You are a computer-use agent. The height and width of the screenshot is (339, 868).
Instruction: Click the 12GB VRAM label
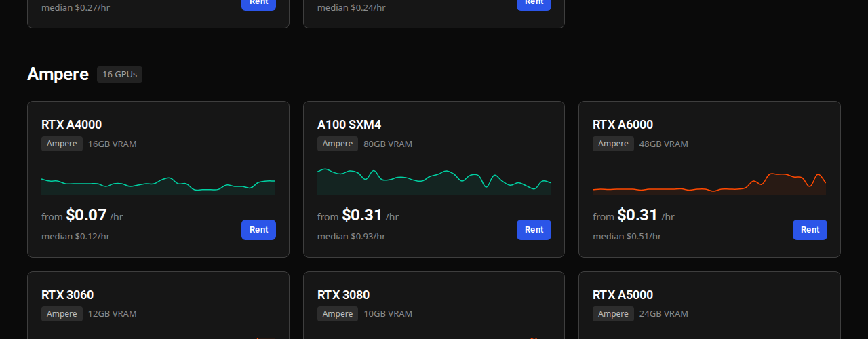pos(112,314)
